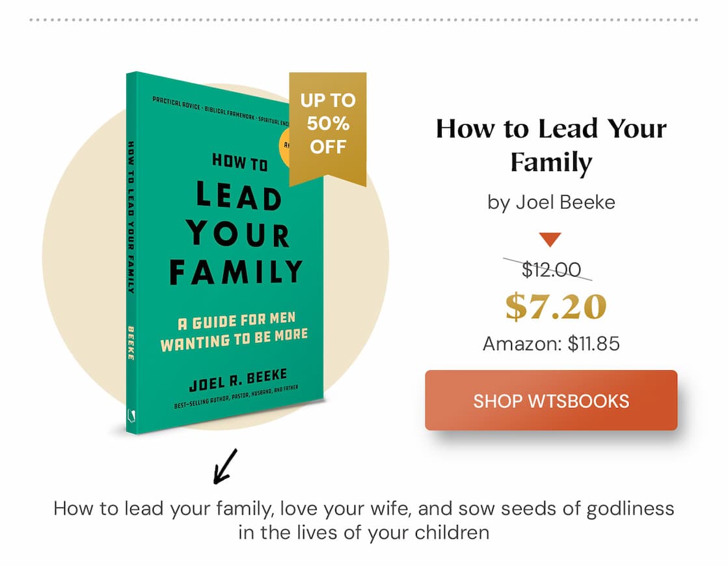Click the SHOP WTSBOOKS button
This screenshot has height=566, width=728.
point(551,400)
